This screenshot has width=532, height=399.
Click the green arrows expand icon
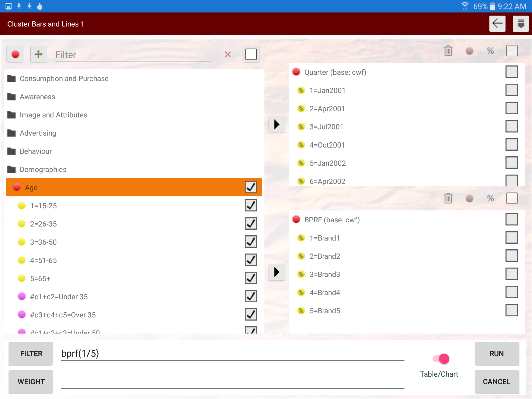pos(38,54)
